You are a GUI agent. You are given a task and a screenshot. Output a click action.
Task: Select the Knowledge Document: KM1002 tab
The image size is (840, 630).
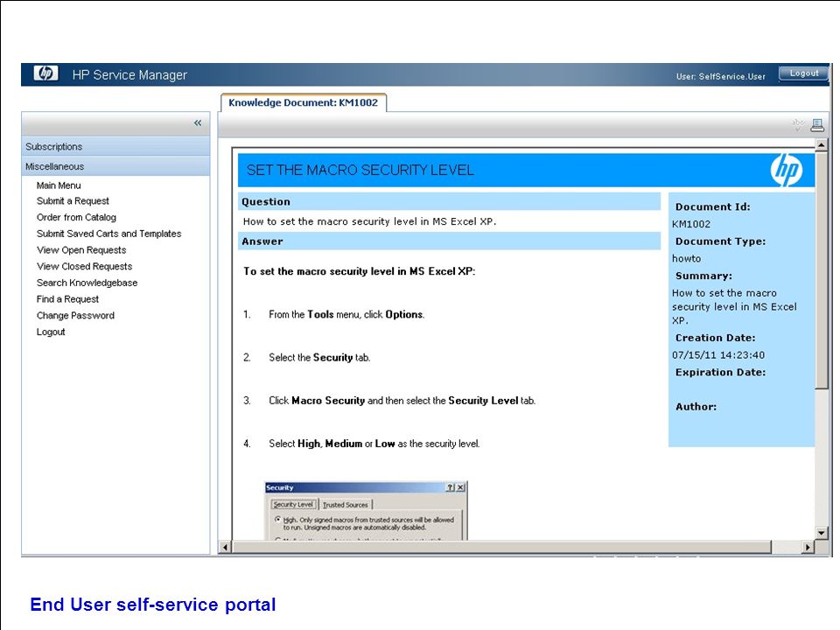coord(304,102)
